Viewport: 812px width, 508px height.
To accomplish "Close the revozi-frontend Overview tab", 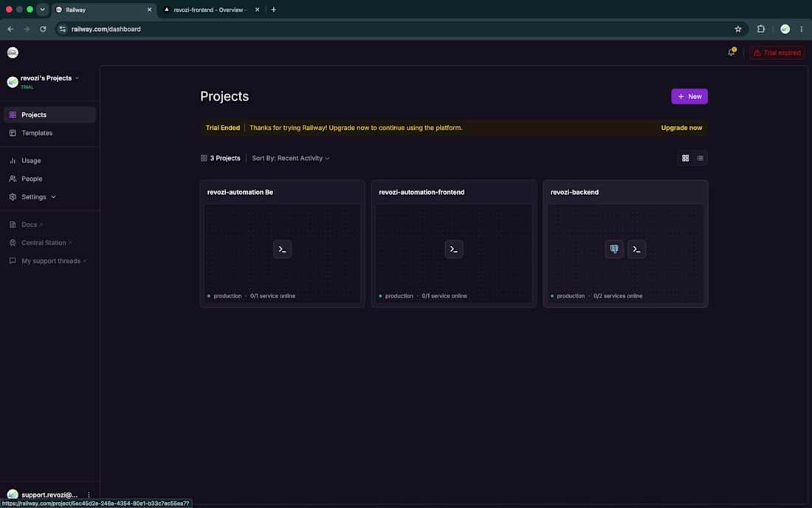I will click(258, 10).
